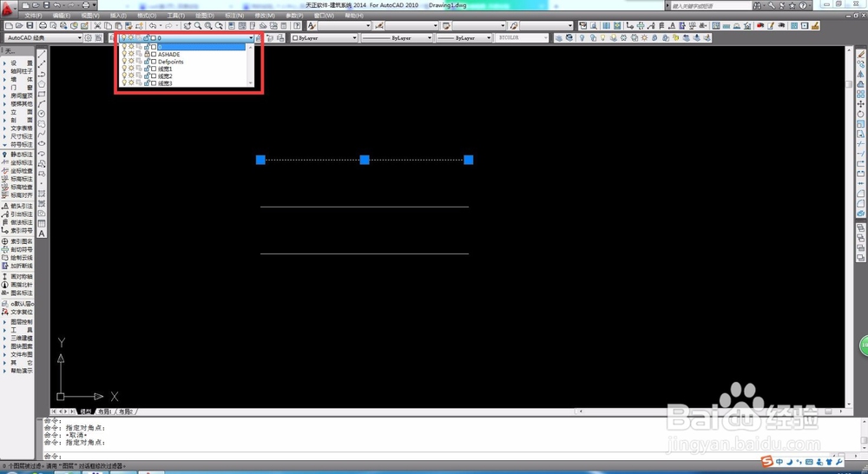Screen dimensions: 868x474
Task: Click the Undo arrow in quick access toolbar
Action: click(x=56, y=5)
